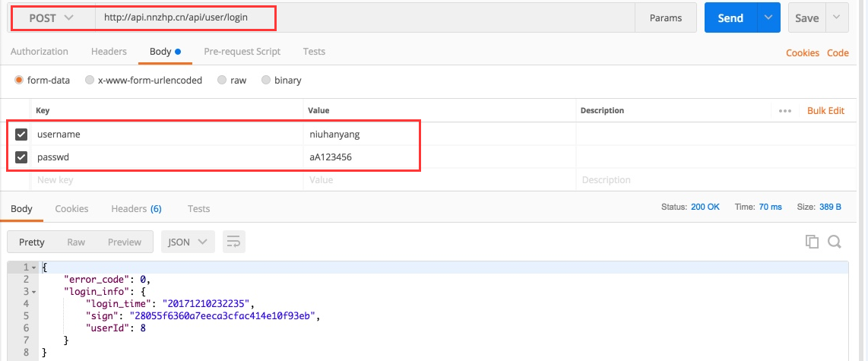The image size is (868, 361).
Task: Open the POST method dropdown
Action: (x=51, y=17)
